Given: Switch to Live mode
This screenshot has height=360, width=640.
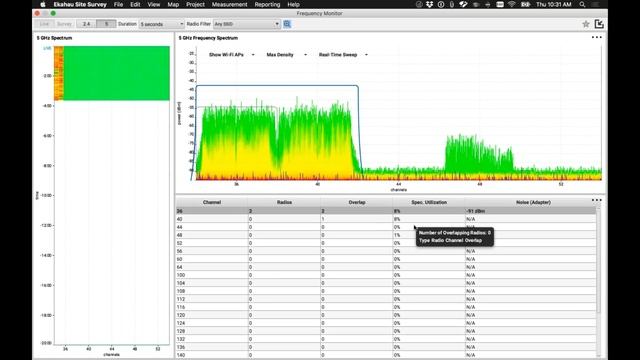Looking at the screenshot, I should [x=44, y=24].
